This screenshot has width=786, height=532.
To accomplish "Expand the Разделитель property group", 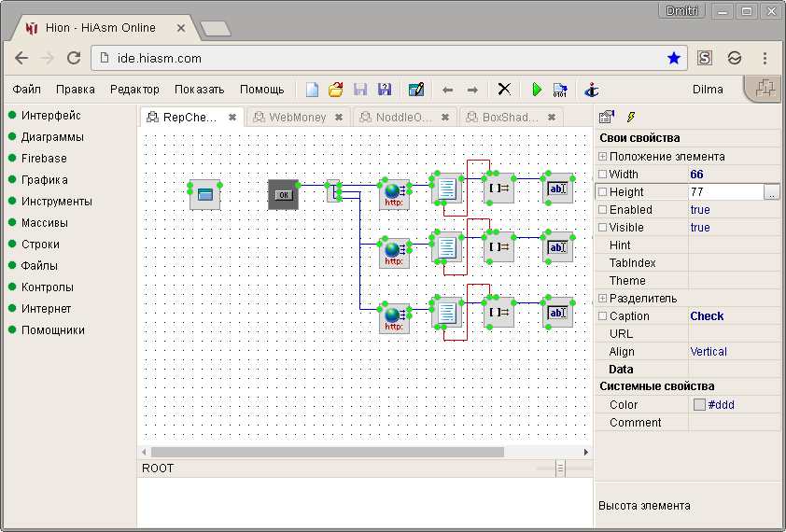I will (x=603, y=299).
